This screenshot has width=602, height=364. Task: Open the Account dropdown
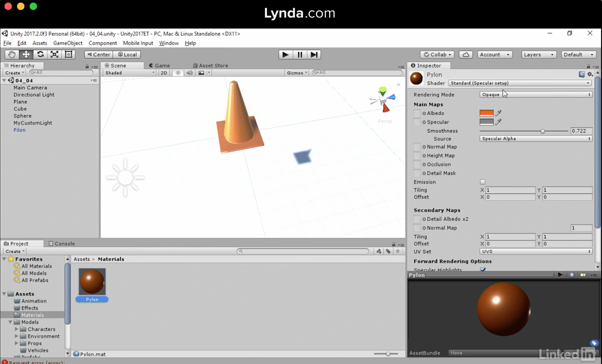[495, 55]
